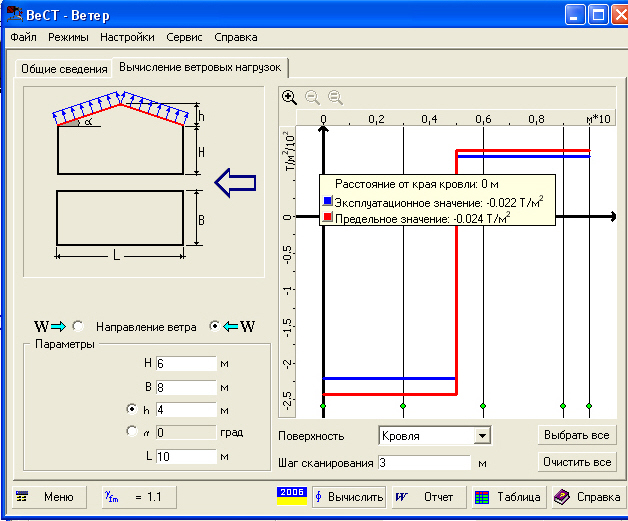The image size is (628, 521).
Task: Click the blue Эксплуатационное значение legend swatch
Action: 328,200
